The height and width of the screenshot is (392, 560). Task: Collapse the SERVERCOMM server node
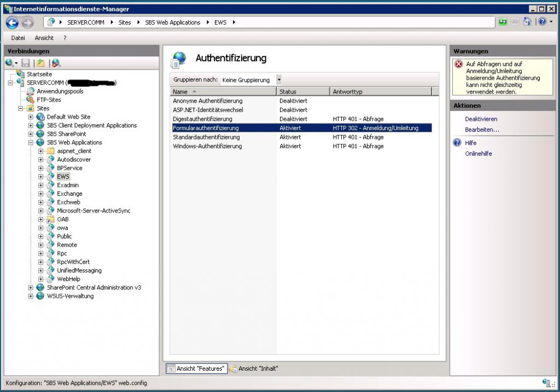click(10, 83)
